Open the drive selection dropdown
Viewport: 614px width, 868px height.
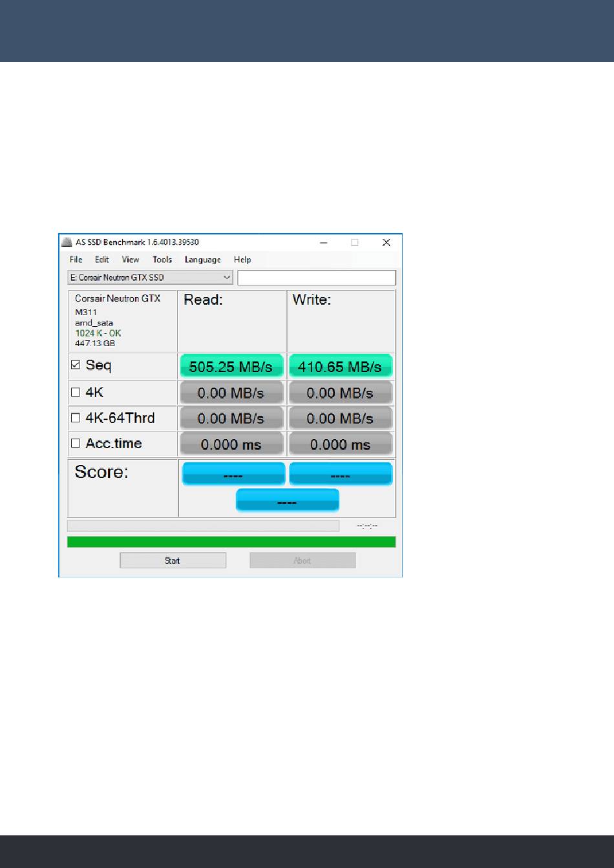[150, 278]
